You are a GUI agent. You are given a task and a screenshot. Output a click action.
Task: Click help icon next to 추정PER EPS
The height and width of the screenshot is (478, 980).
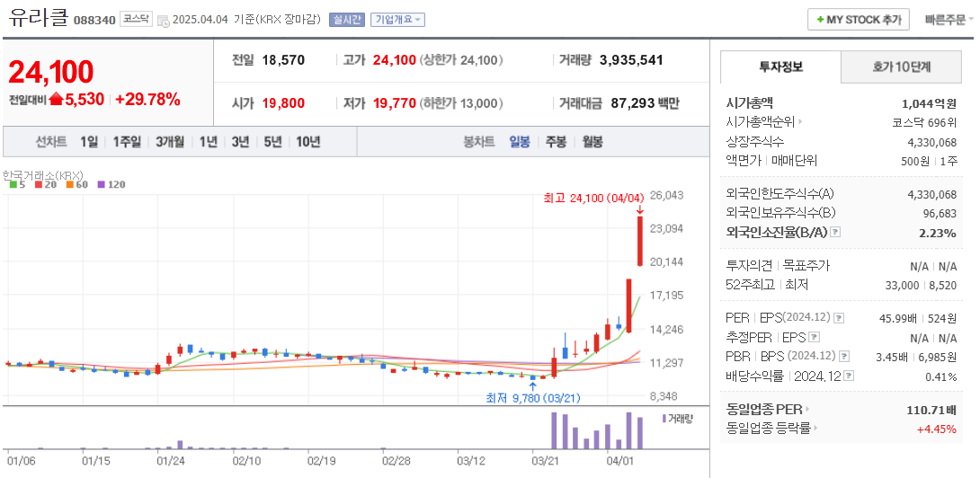(x=814, y=338)
